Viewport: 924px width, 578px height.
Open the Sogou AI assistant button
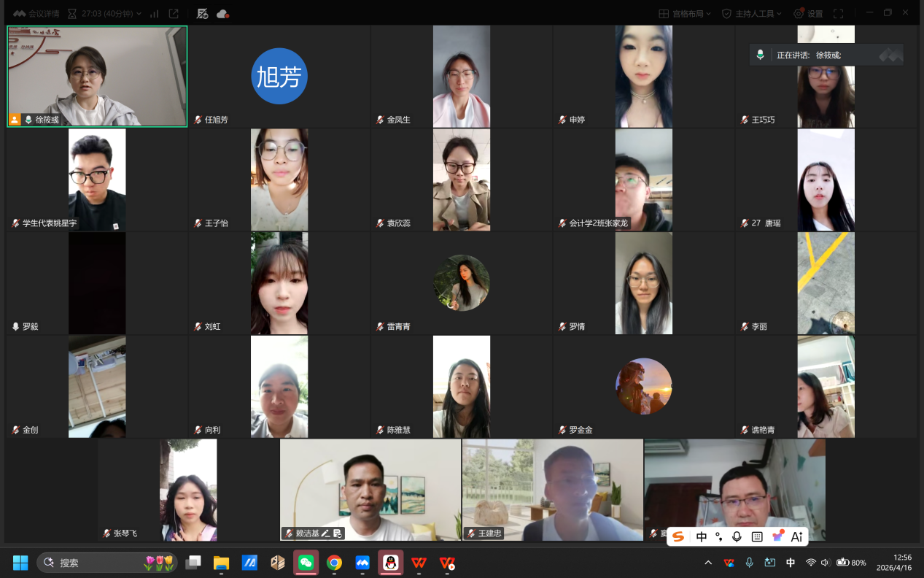pos(796,537)
